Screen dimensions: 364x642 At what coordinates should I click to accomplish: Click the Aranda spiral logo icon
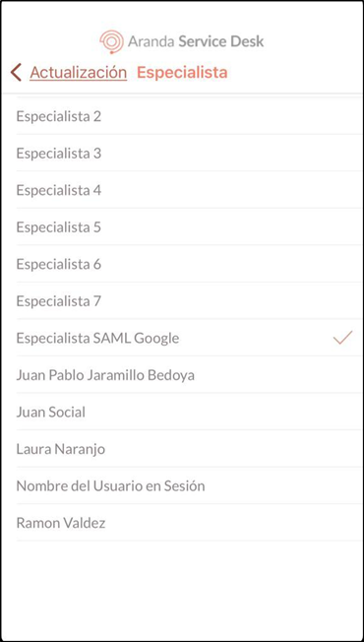click(111, 41)
